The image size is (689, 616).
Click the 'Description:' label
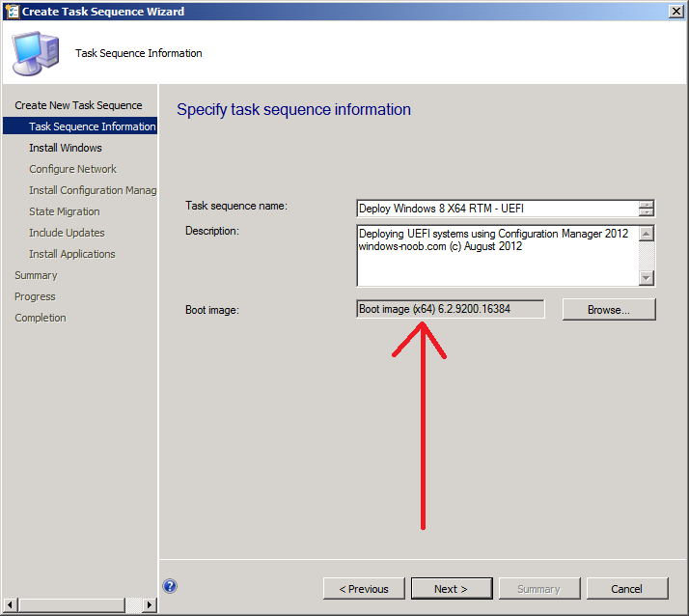tap(212, 231)
